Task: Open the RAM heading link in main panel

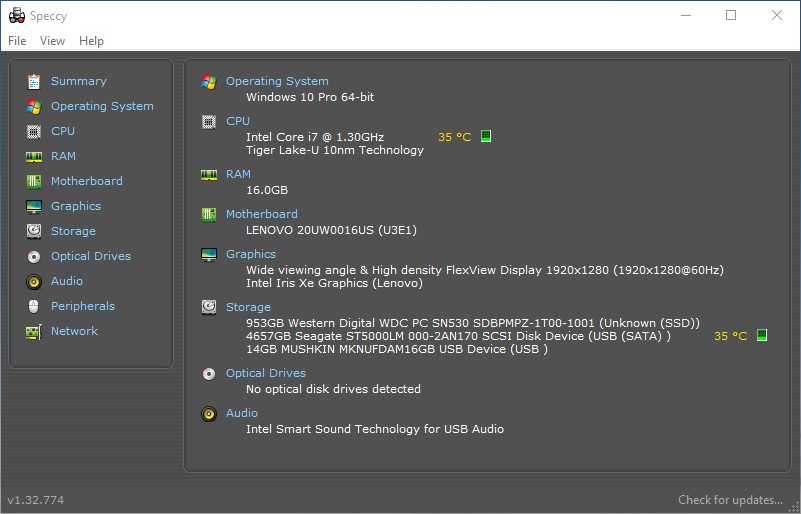Action: (239, 175)
